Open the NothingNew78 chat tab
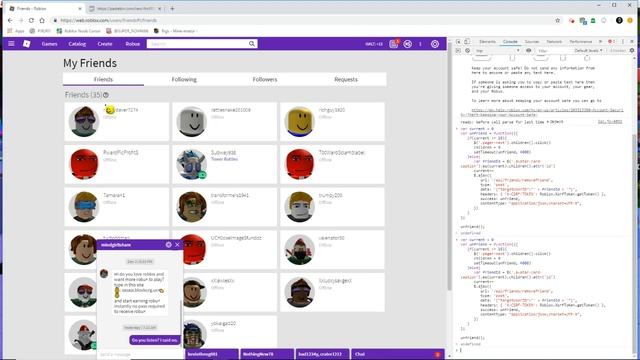640x360 pixels. [x=267, y=354]
